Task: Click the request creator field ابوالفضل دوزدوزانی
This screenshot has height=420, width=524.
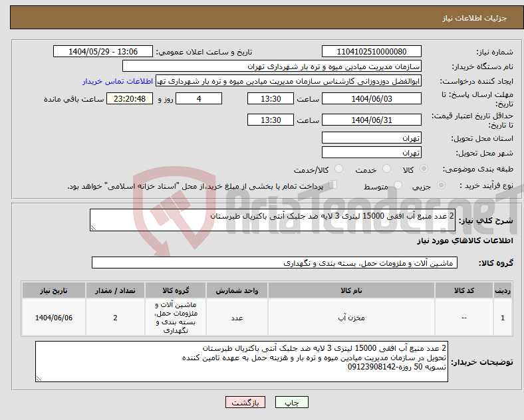Action: point(289,81)
